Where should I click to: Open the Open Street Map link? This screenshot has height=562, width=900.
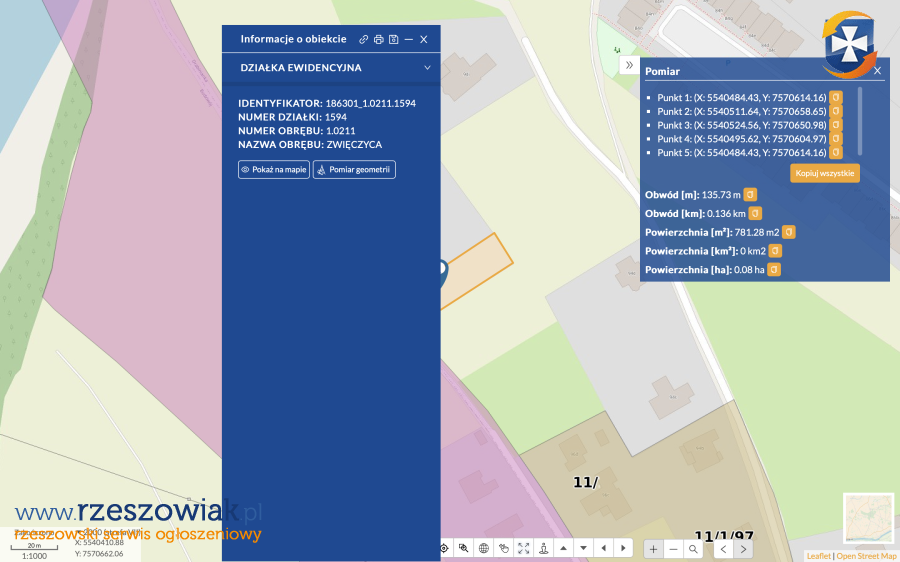click(x=866, y=556)
